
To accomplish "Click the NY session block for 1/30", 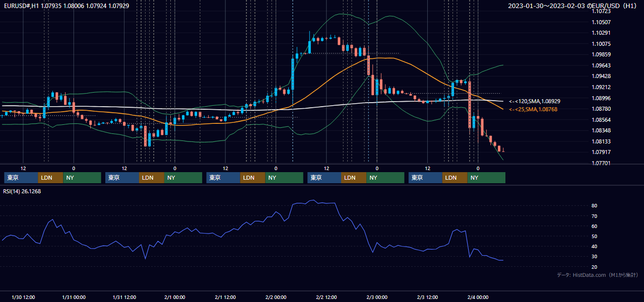I will tap(82, 178).
